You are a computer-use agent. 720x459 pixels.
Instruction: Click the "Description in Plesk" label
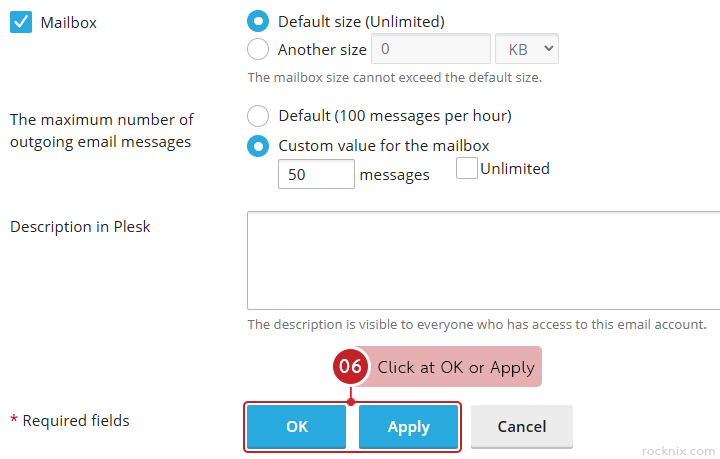tap(80, 226)
